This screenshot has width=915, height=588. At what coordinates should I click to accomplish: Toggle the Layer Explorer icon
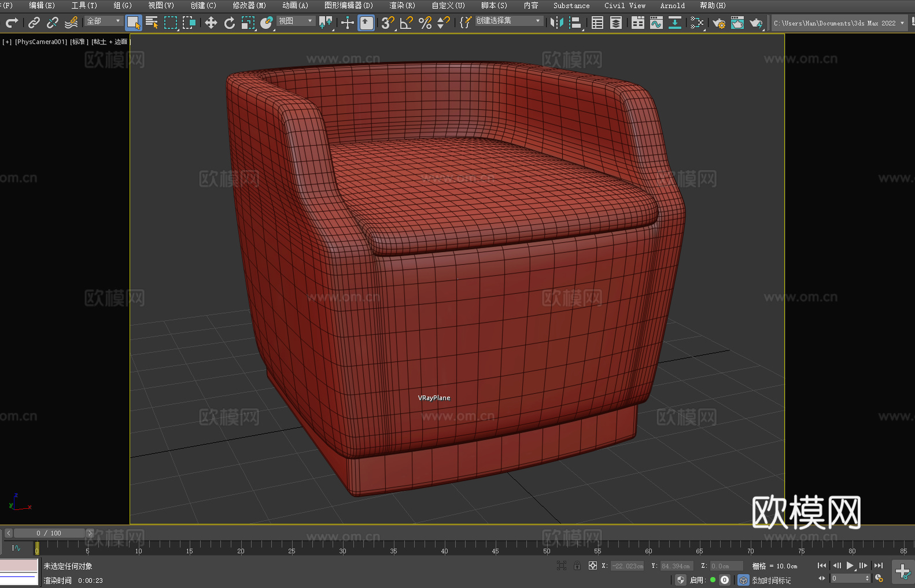coord(616,23)
